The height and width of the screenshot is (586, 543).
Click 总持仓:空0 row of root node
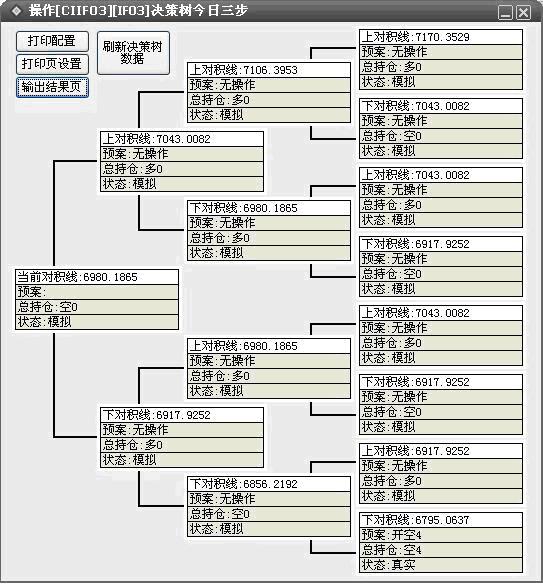[x=97, y=307]
